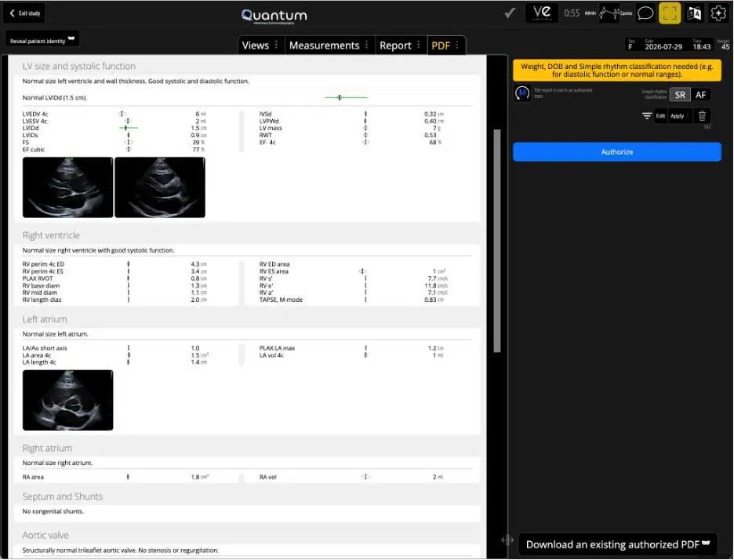Switch to the Report tab

click(395, 45)
